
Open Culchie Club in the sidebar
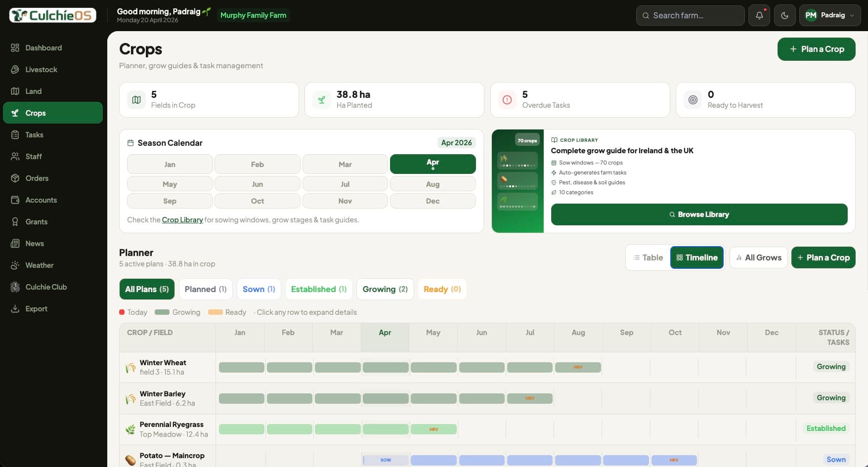coord(45,287)
